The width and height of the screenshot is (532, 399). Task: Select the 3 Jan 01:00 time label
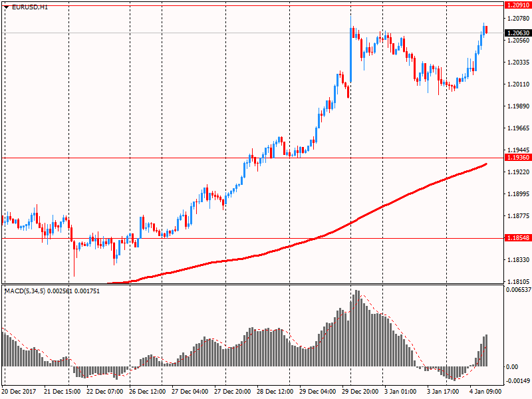pos(400,392)
